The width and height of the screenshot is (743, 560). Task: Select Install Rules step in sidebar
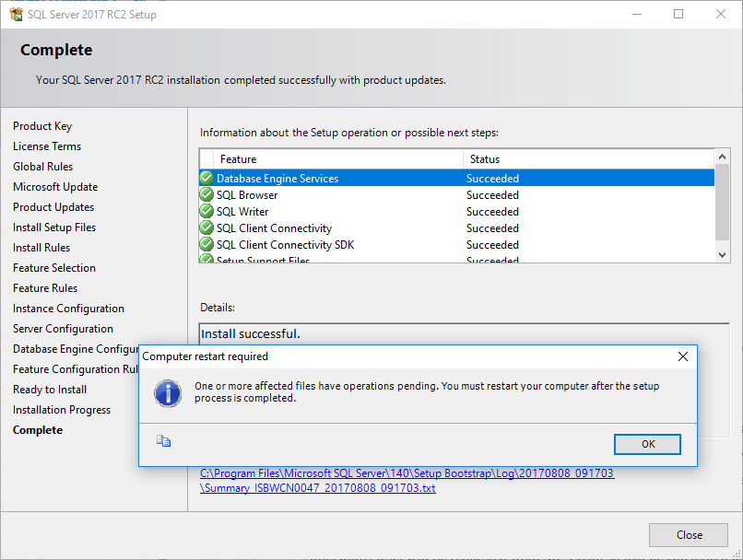click(41, 248)
